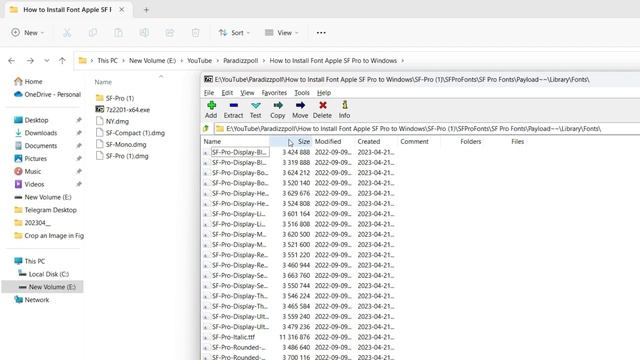Select file with size 3 424 888
Screen dimensions: 640x360
299,152
